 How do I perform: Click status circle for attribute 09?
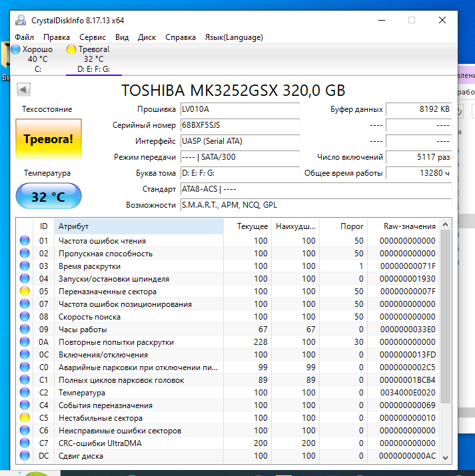coord(25,329)
